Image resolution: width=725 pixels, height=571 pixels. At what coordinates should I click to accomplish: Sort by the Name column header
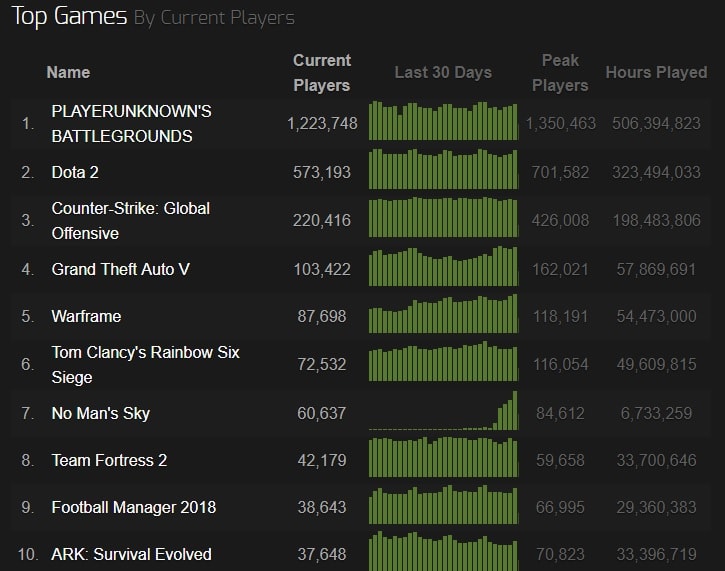pyautogui.click(x=68, y=72)
